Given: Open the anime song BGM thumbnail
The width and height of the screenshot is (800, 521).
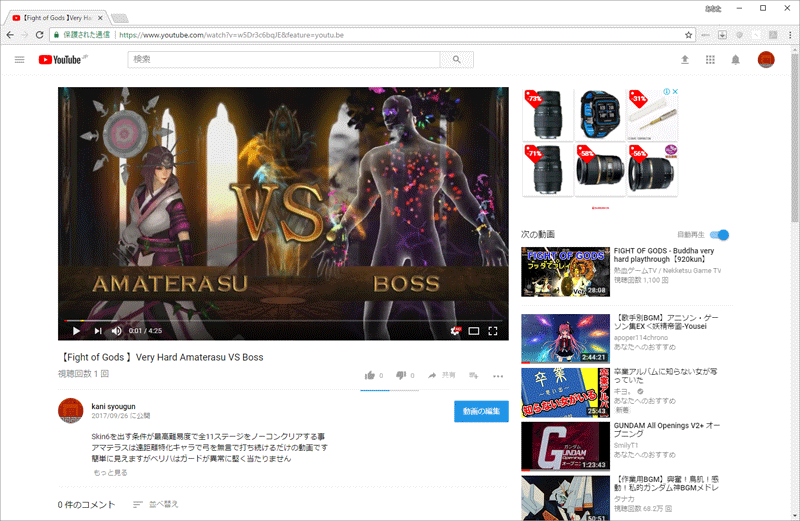Looking at the screenshot, I should (565, 338).
